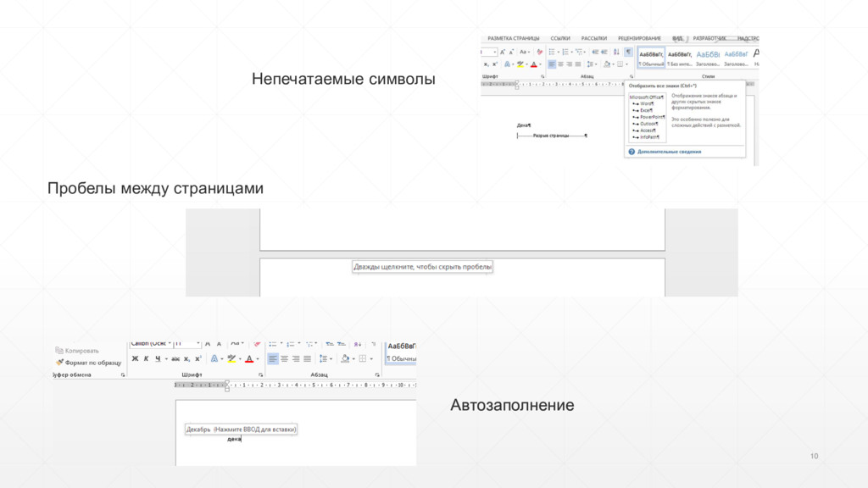
Task: Click Sort icon in Непечатаемые символы screenshot
Action: coord(616,52)
